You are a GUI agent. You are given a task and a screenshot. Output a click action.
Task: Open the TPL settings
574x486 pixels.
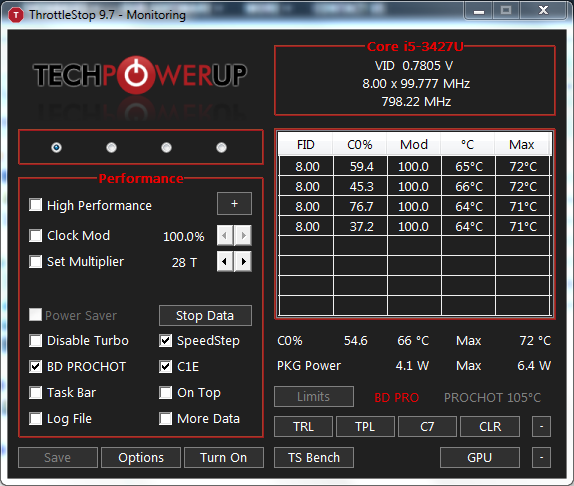pyautogui.click(x=365, y=426)
